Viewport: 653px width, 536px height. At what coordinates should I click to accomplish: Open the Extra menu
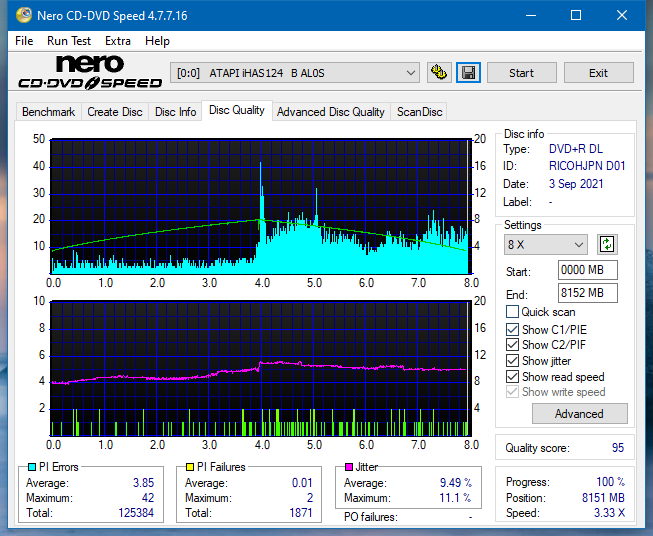[x=118, y=41]
